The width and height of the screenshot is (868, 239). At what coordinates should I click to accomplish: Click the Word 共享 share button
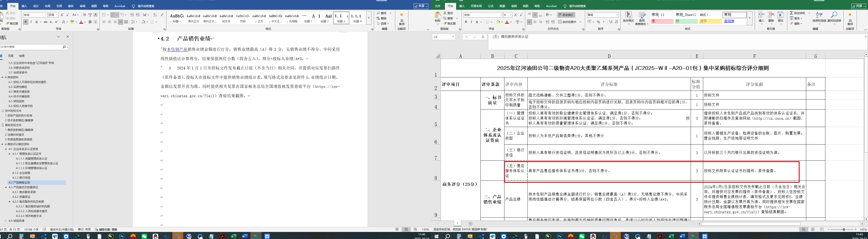(x=421, y=6)
